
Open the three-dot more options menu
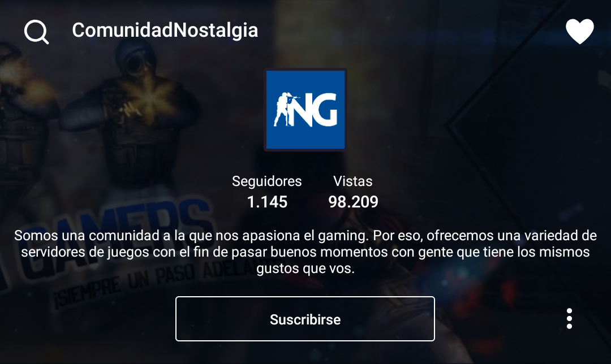[x=569, y=318]
